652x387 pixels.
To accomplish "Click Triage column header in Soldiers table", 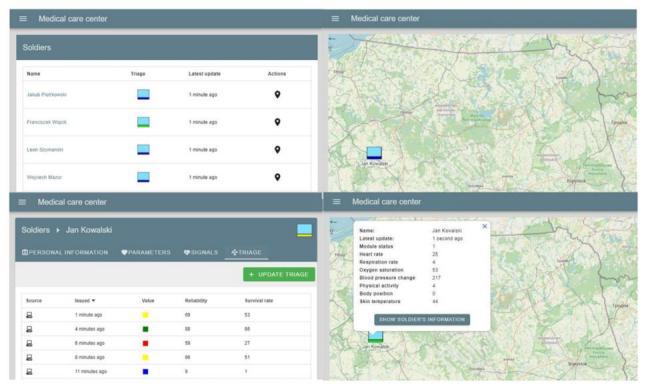I will [x=138, y=74].
